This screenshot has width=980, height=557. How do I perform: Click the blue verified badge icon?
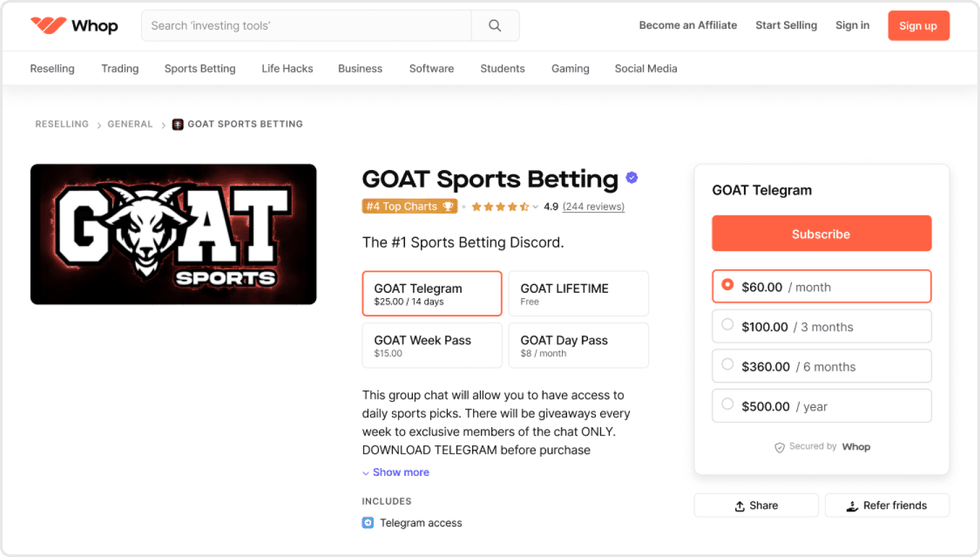tap(632, 177)
